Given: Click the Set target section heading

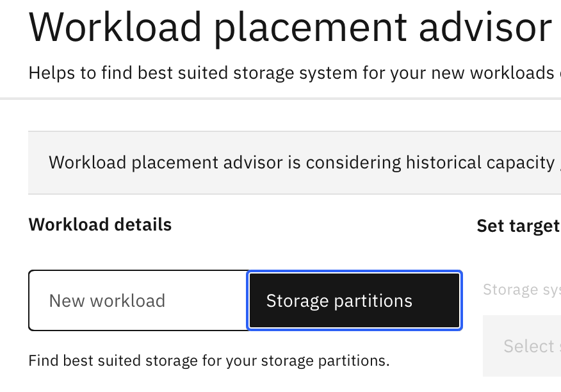Looking at the screenshot, I should tap(518, 226).
